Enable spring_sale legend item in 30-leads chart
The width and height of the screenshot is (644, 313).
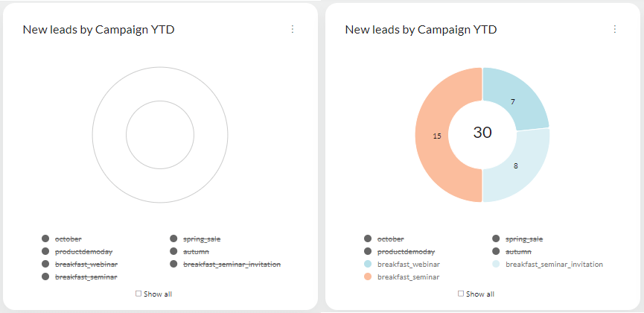point(523,238)
